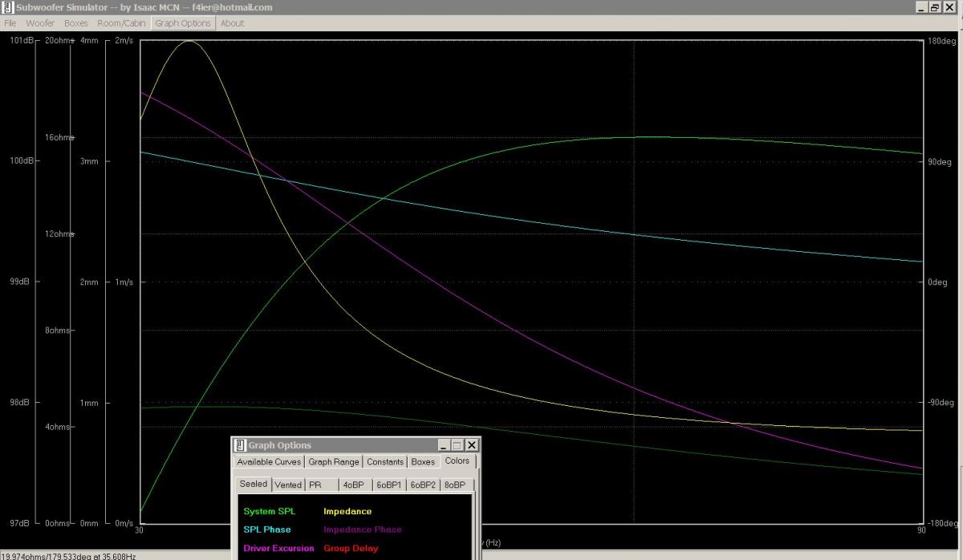
Task: Change the Group Delay curve color
Action: click(x=351, y=549)
